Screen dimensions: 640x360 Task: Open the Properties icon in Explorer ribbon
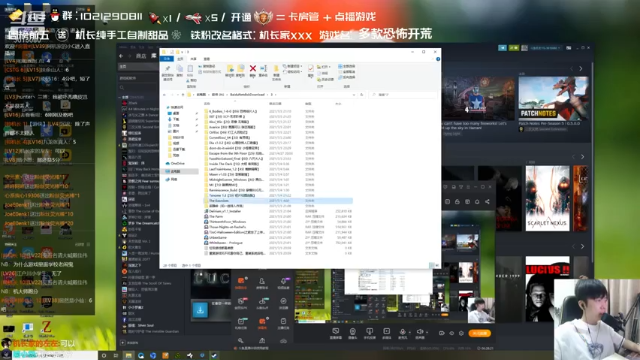[311, 69]
